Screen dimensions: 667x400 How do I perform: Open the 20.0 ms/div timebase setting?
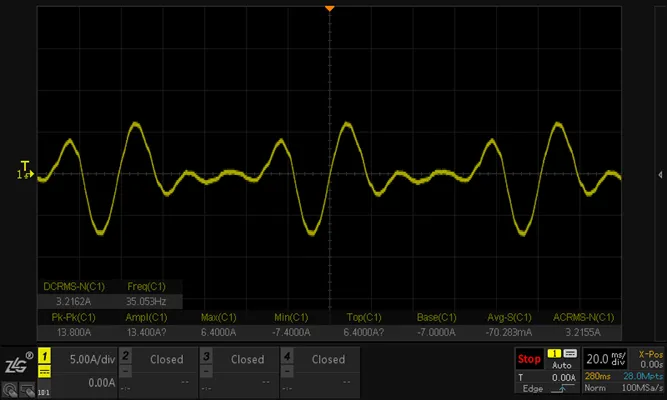point(606,359)
